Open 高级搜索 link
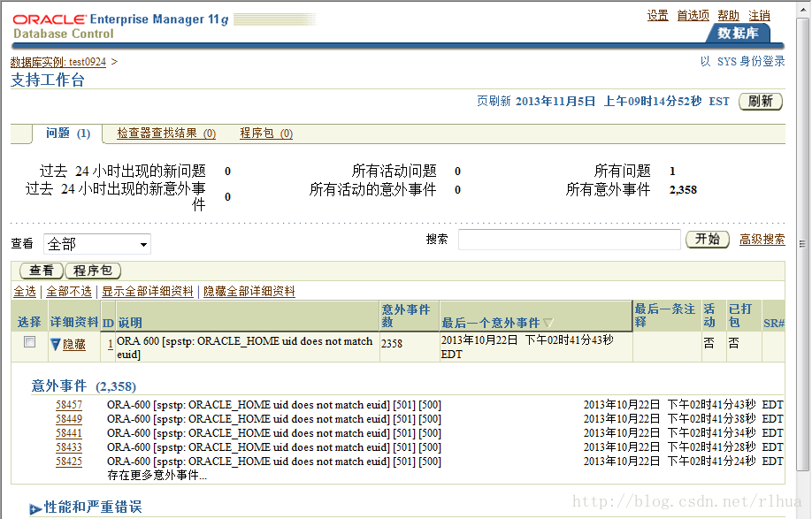The image size is (812, 519). pos(762,239)
